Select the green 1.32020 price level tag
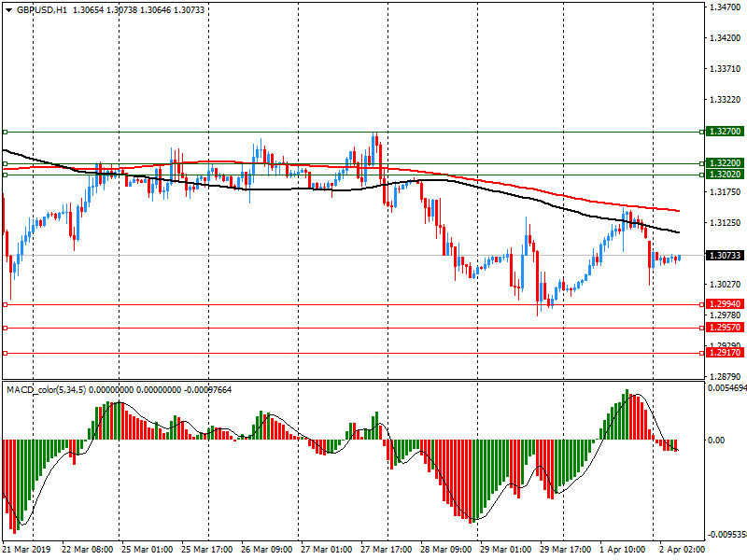747x560 pixels. tap(725, 175)
